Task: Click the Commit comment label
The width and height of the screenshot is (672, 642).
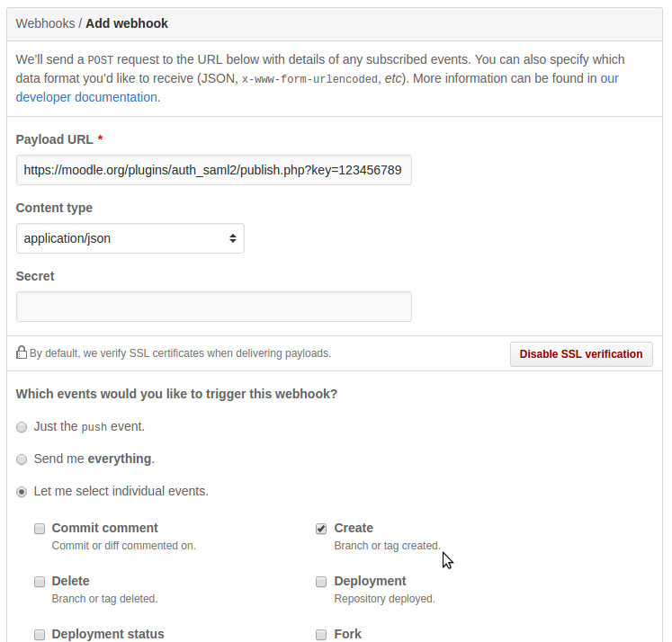Action: point(105,528)
